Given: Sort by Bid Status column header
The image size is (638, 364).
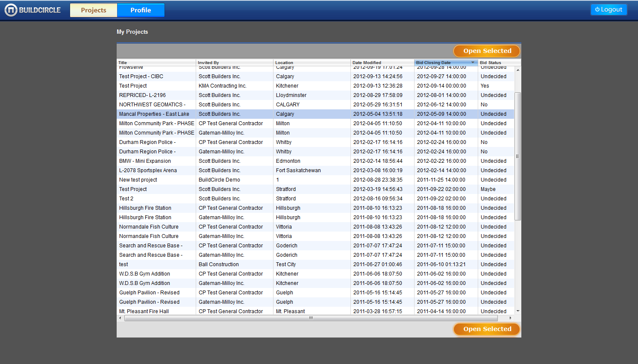Looking at the screenshot, I should 499,62.
